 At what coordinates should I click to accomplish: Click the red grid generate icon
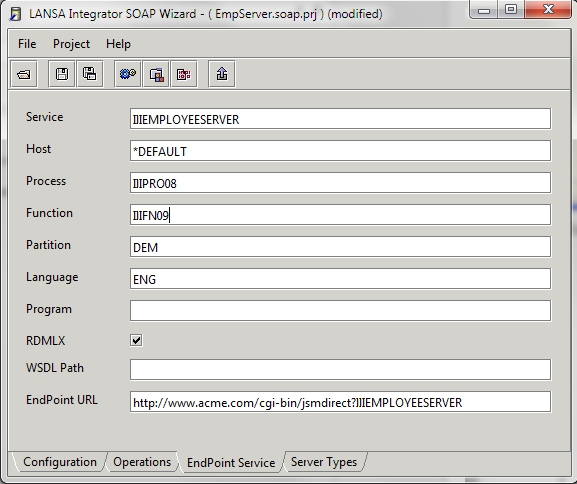tap(184, 74)
